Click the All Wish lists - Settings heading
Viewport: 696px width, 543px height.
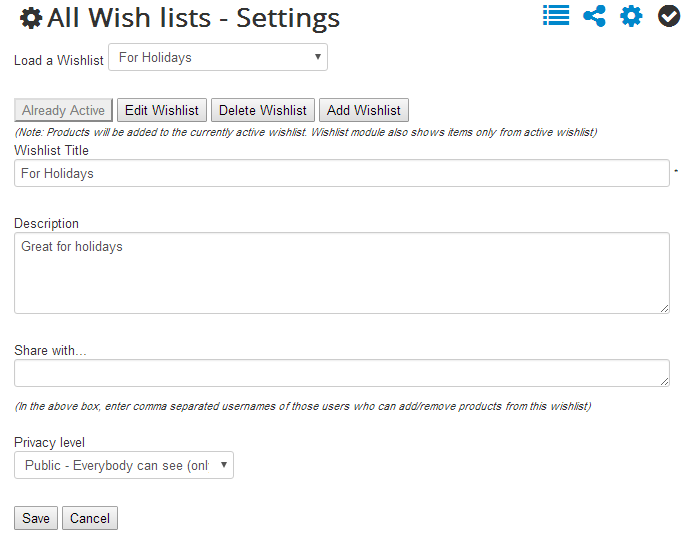point(194,18)
